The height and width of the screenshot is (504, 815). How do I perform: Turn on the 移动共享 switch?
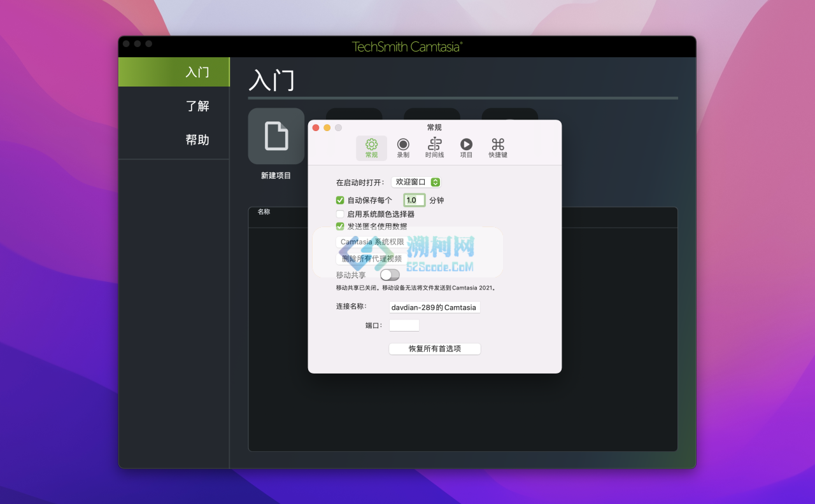(390, 275)
